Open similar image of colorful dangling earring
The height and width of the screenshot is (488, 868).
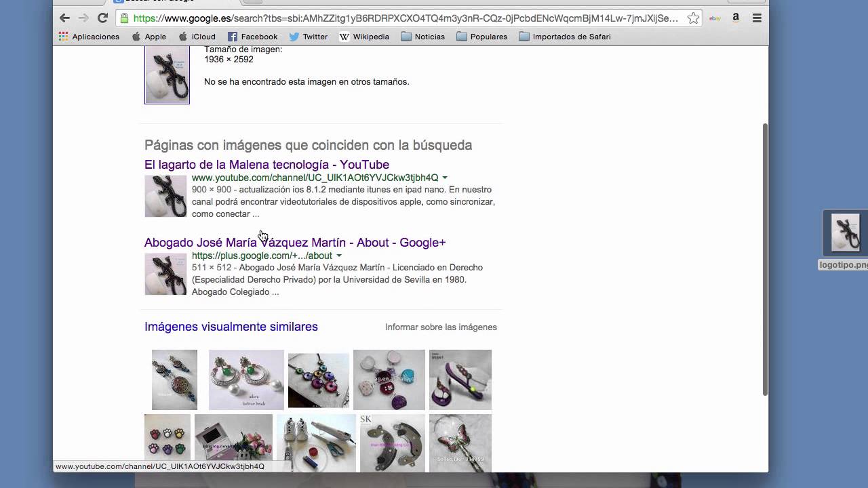pos(174,380)
